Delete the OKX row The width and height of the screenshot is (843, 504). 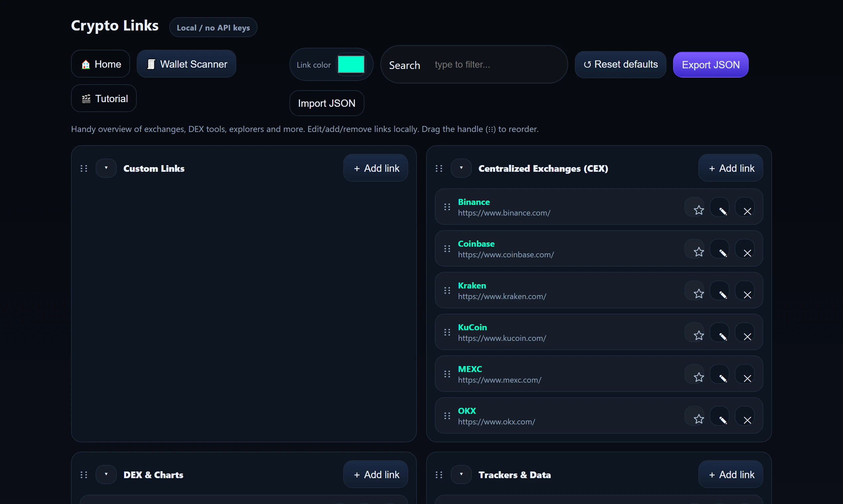coord(745,416)
